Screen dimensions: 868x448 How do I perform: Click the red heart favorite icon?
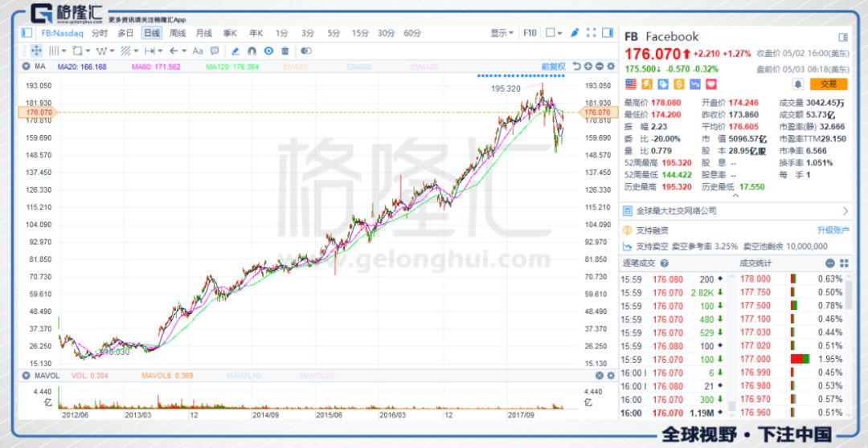(x=711, y=84)
